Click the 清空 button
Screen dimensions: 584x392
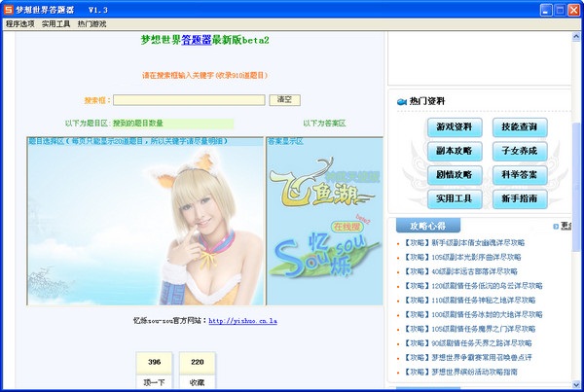pos(284,100)
